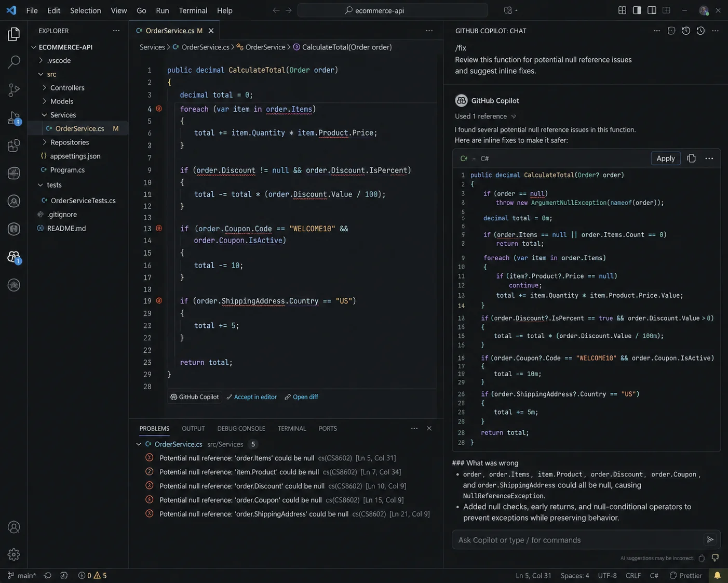Click Prettier in the status bar

pos(685,575)
